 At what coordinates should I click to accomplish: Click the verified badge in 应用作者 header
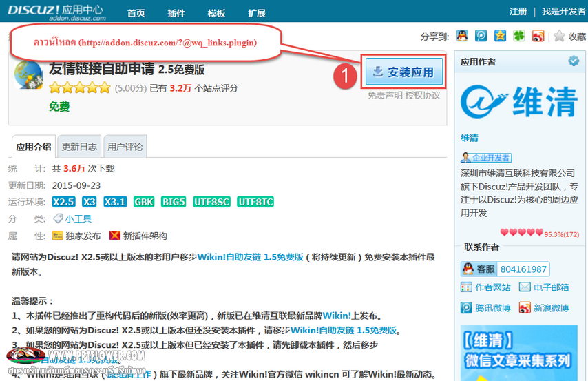tap(574, 61)
